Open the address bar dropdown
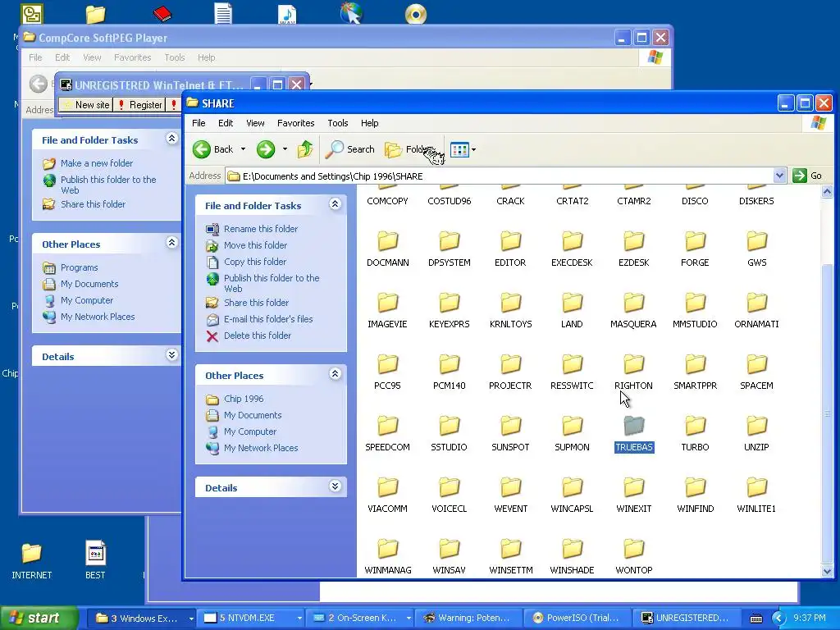Image resolution: width=840 pixels, height=630 pixels. pyautogui.click(x=779, y=176)
